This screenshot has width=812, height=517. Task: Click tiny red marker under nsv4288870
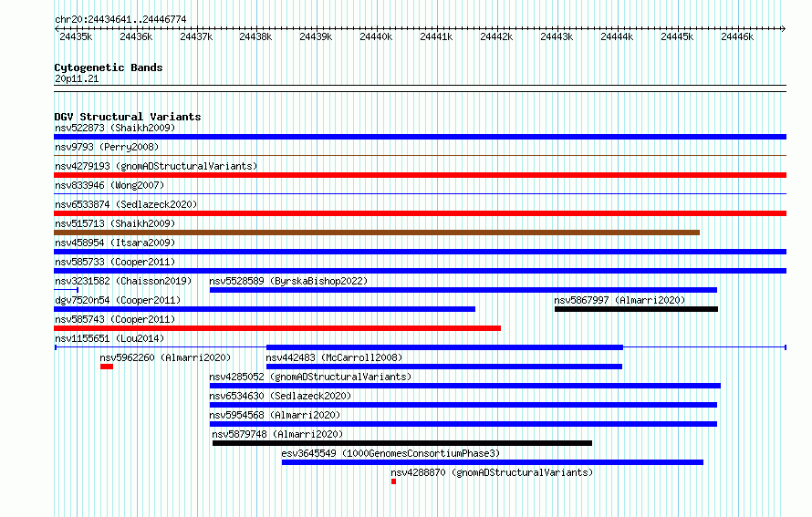point(393,481)
